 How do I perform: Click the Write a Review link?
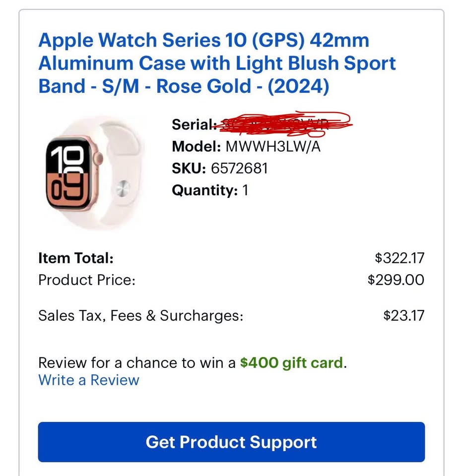pyautogui.click(x=89, y=380)
